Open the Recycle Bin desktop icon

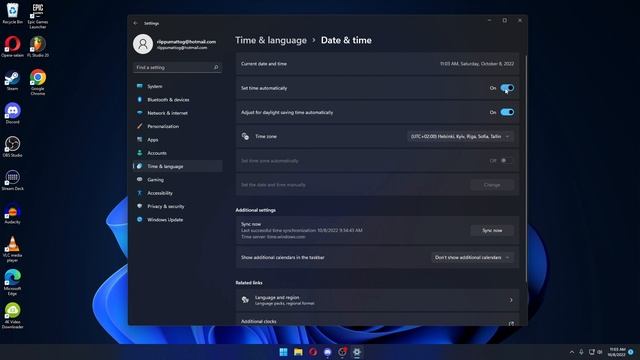click(13, 13)
